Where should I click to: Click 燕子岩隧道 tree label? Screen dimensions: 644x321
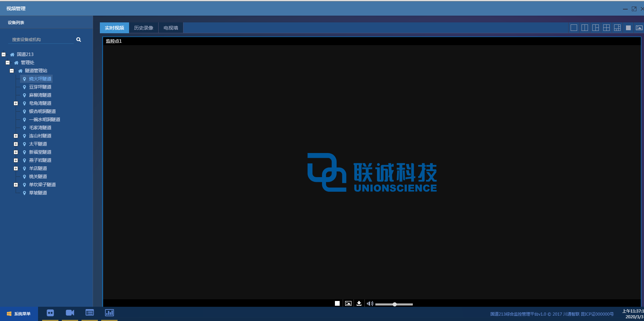coord(40,160)
